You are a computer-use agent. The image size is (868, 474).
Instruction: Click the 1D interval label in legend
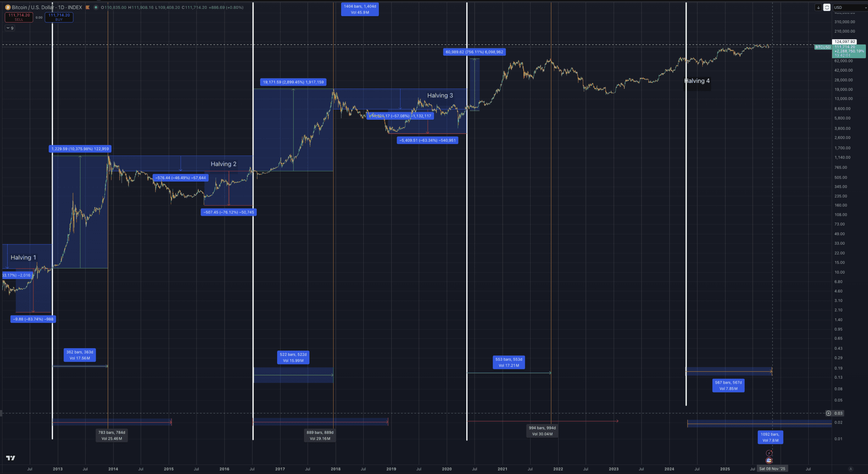tap(61, 7)
